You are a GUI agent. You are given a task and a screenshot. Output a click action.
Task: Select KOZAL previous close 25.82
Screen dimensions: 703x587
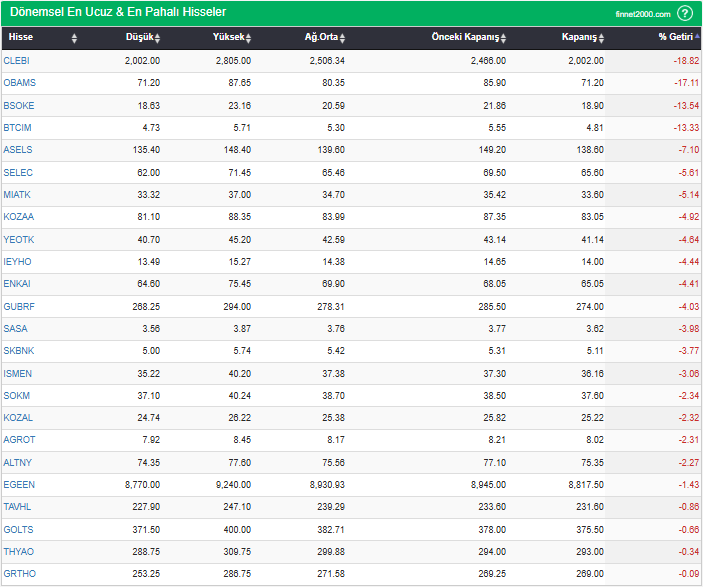[495, 417]
